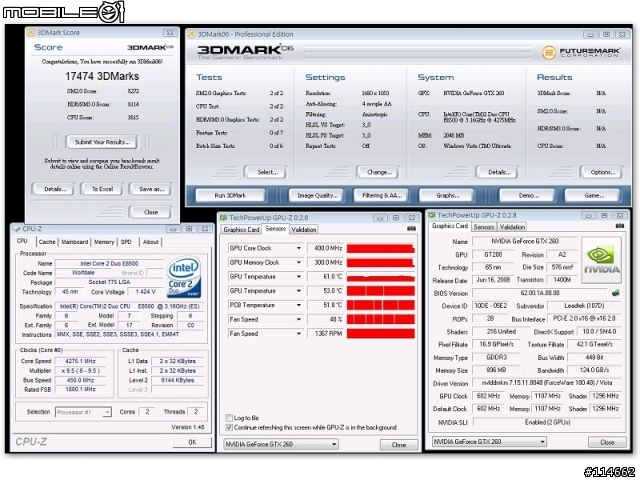The image size is (640, 480).
Task: Click the NVIDIA logo in GPU-Z
Action: (x=602, y=260)
